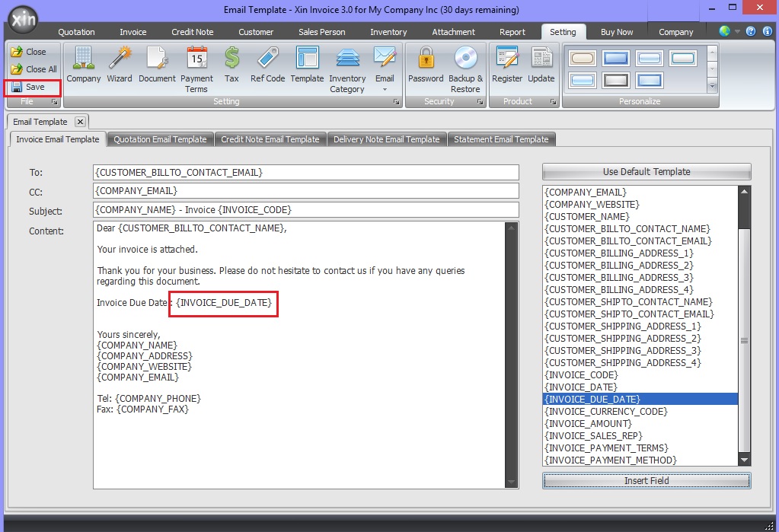Click the globe language icon
The height and width of the screenshot is (532, 779).
[x=724, y=31]
